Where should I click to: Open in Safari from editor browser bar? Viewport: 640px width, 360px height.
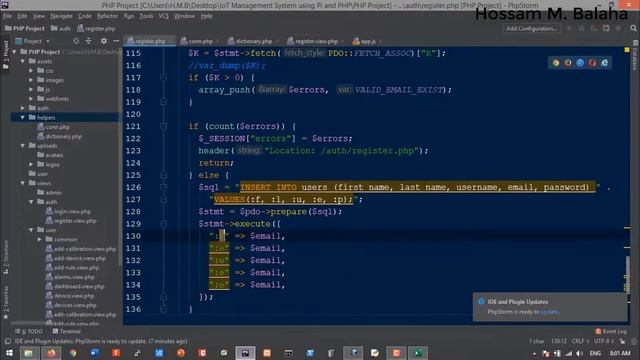[580, 63]
